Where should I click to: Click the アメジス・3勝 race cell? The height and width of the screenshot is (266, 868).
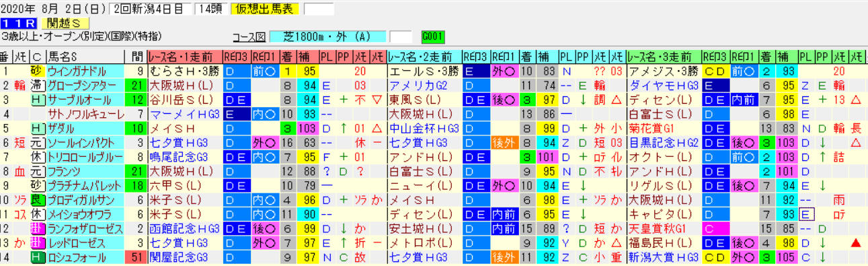click(664, 71)
